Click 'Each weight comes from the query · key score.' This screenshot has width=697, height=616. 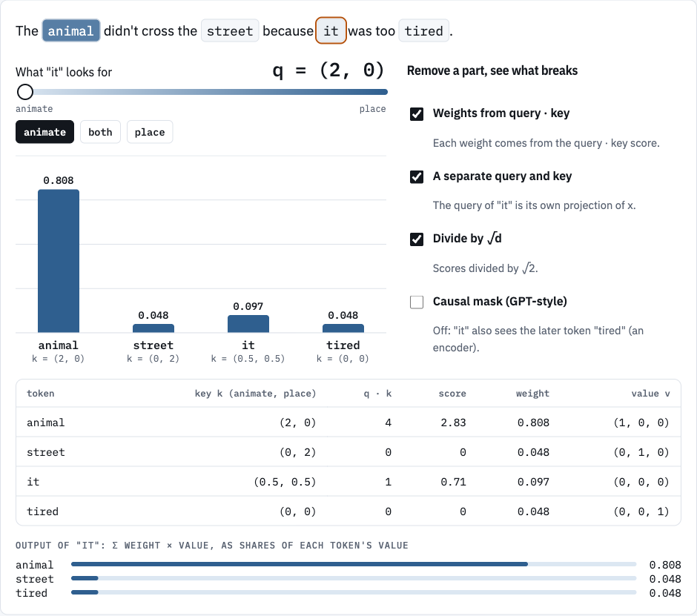[546, 143]
